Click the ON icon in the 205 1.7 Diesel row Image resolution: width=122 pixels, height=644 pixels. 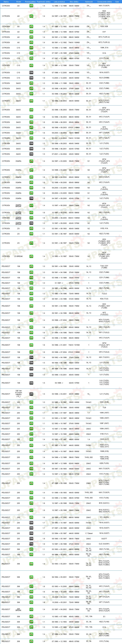(31, 533)
